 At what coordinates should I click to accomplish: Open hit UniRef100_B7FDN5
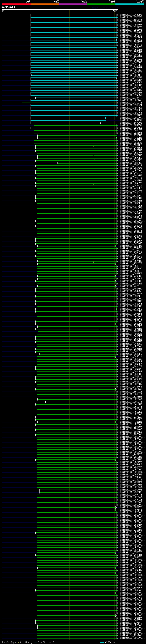click(x=131, y=311)
